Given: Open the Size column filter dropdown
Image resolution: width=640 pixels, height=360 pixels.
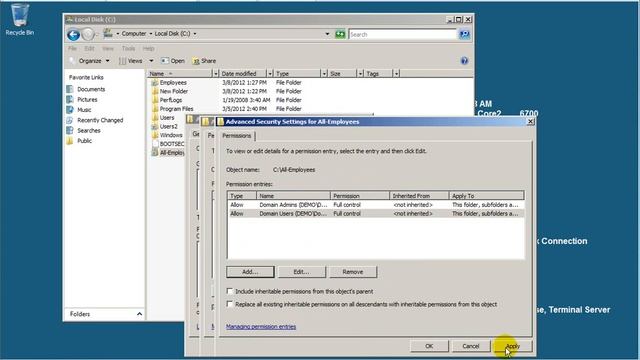Looking at the screenshot, I should 360,73.
